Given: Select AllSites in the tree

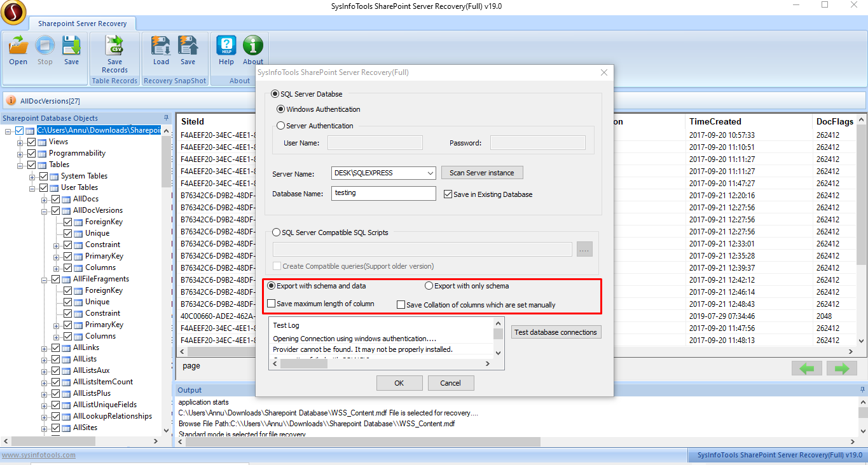Looking at the screenshot, I should pos(85,428).
